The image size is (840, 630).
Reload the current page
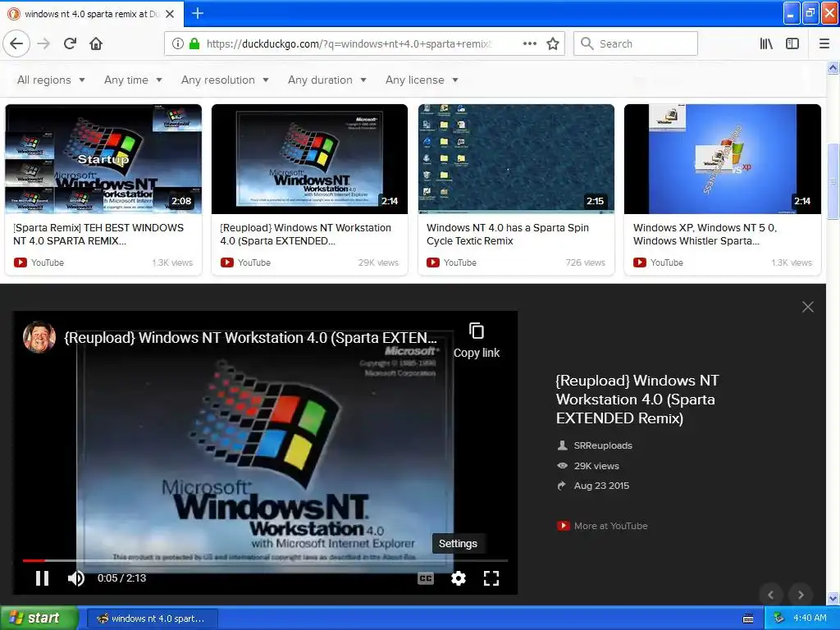tap(71, 44)
